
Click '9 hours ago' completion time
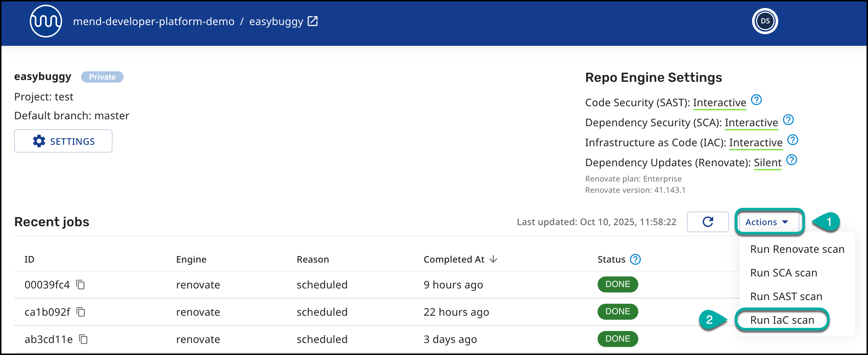coord(453,284)
